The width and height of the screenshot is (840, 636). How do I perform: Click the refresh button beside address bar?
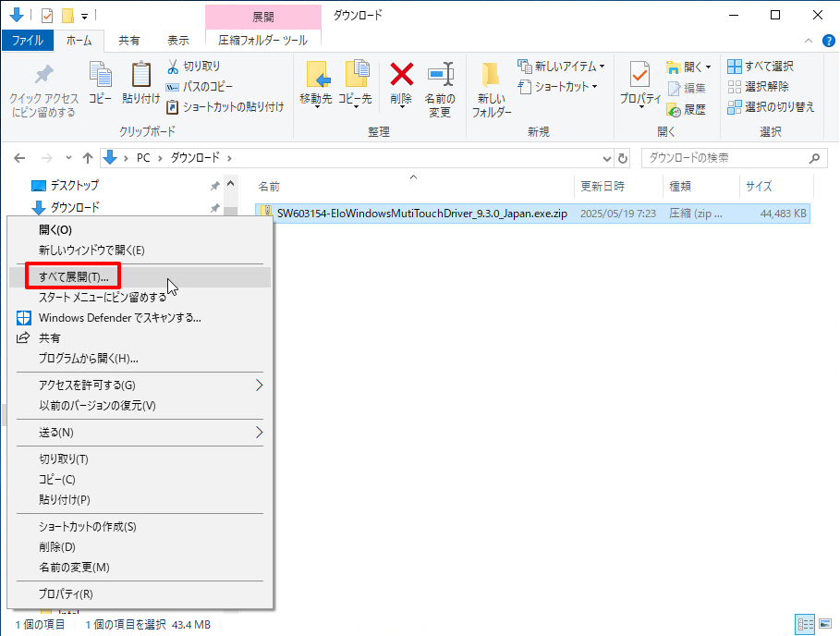(623, 158)
